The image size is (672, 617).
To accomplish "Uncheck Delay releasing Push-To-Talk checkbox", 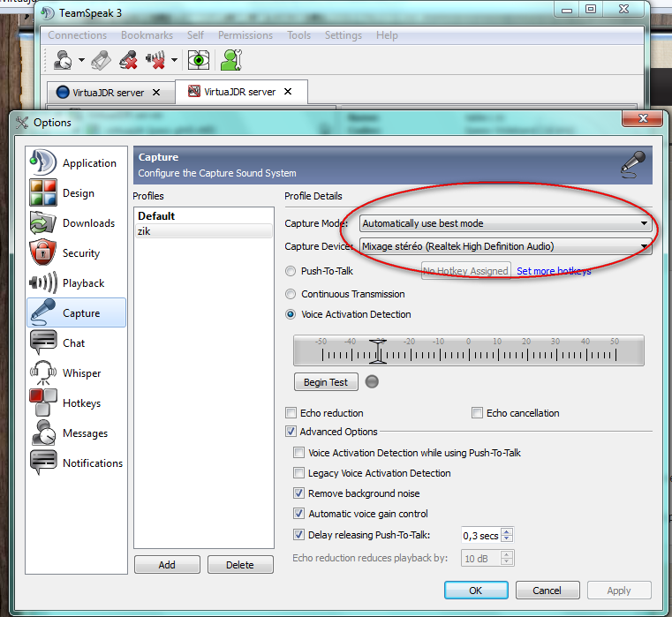I will (298, 534).
